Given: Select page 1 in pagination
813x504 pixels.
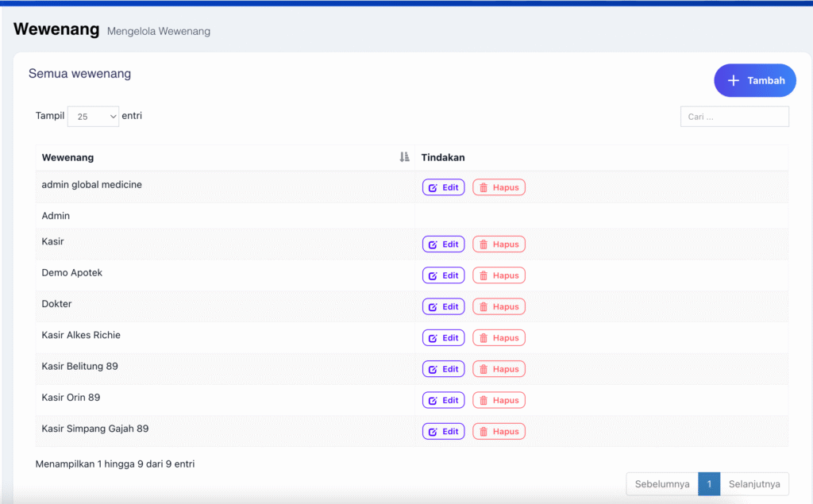Looking at the screenshot, I should 709,484.
